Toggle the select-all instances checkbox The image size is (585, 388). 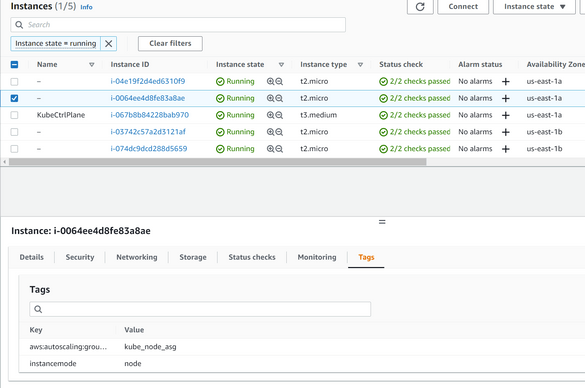(14, 65)
